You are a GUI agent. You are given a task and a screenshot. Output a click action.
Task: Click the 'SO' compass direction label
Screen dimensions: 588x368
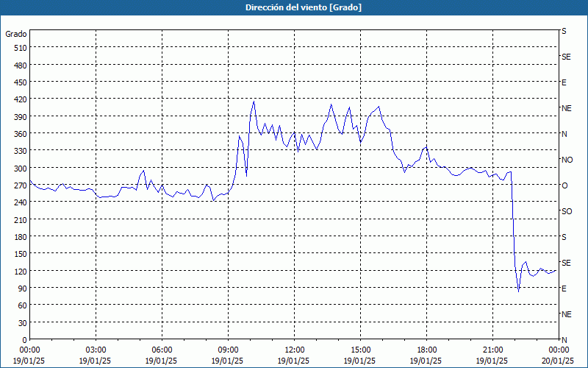coord(567,211)
